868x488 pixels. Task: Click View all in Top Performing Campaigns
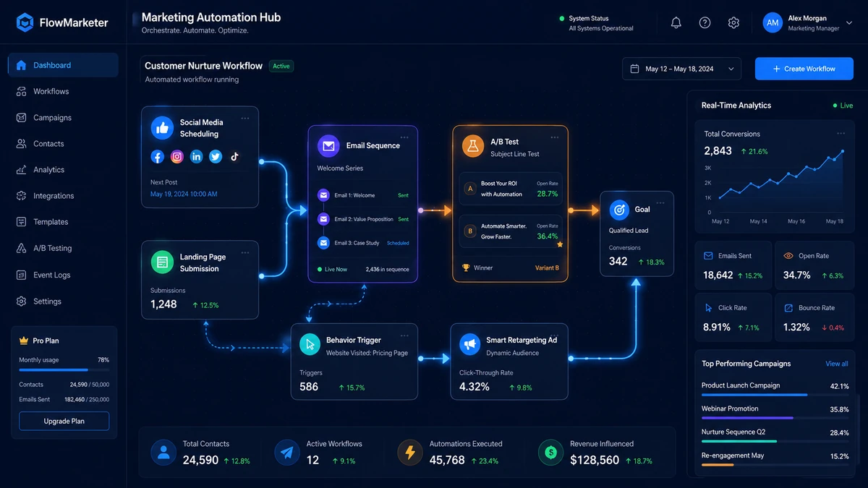point(837,364)
